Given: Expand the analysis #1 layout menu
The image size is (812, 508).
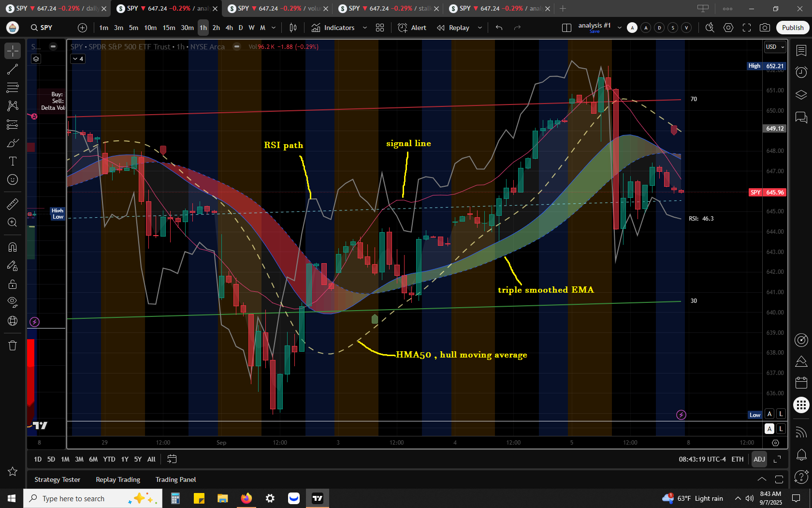Looking at the screenshot, I should click(x=620, y=28).
